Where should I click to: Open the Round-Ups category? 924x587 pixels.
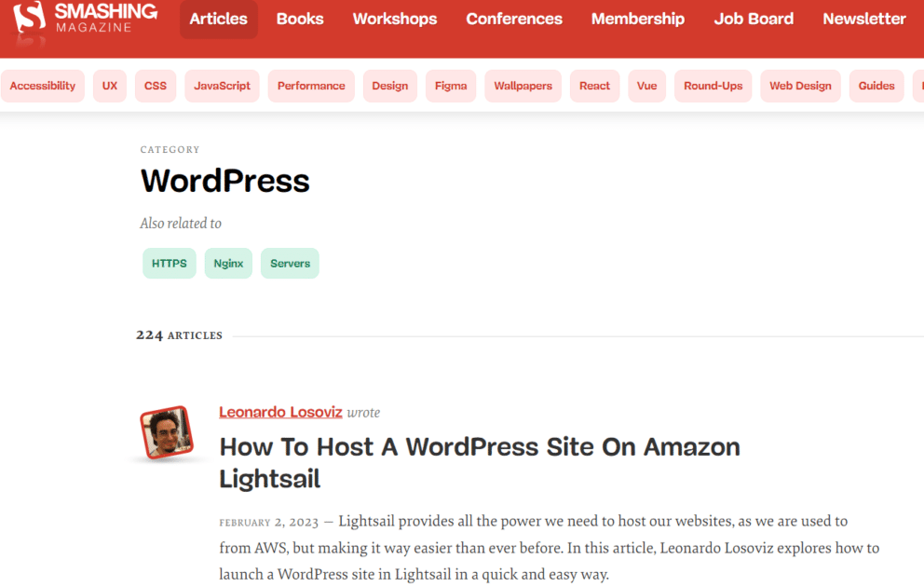coord(713,86)
